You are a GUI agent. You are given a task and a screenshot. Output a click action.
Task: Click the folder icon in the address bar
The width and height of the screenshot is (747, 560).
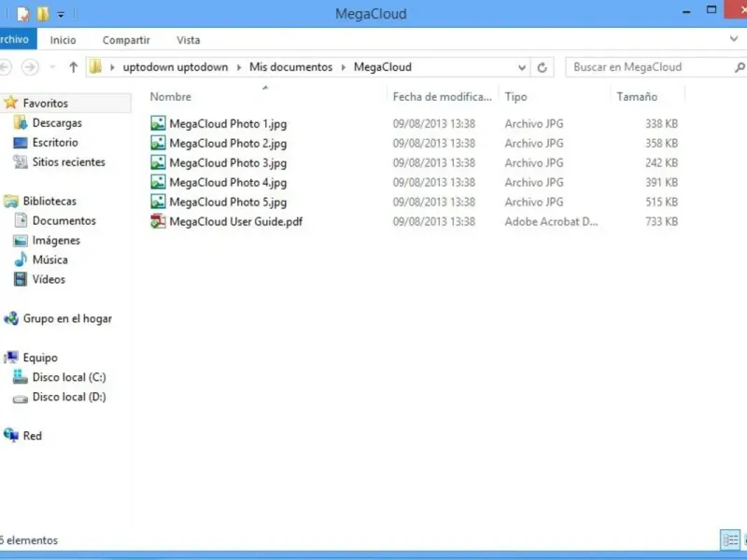pyautogui.click(x=96, y=67)
